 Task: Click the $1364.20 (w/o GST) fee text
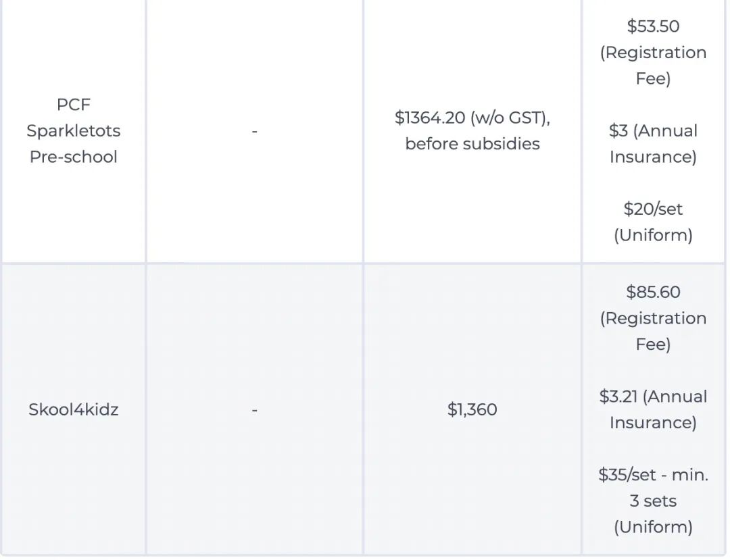(x=472, y=118)
